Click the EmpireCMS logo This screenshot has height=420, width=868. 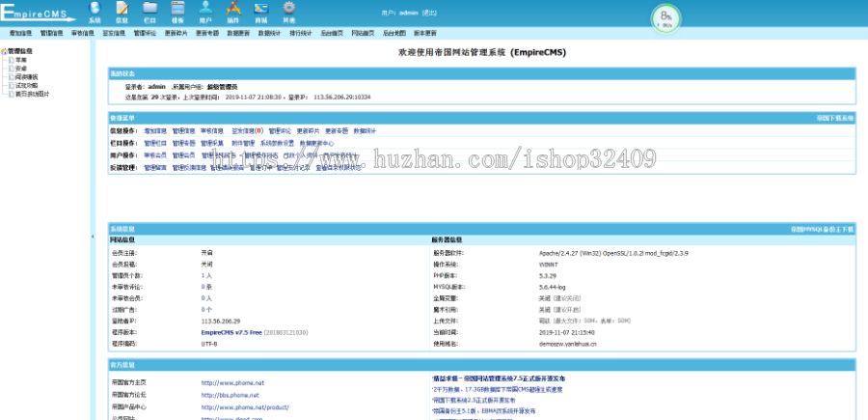coord(37,13)
